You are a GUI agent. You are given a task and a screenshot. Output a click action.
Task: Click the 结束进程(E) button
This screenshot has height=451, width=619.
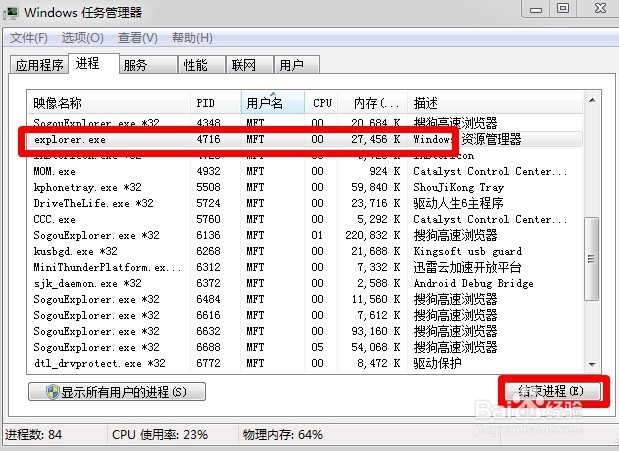(553, 391)
